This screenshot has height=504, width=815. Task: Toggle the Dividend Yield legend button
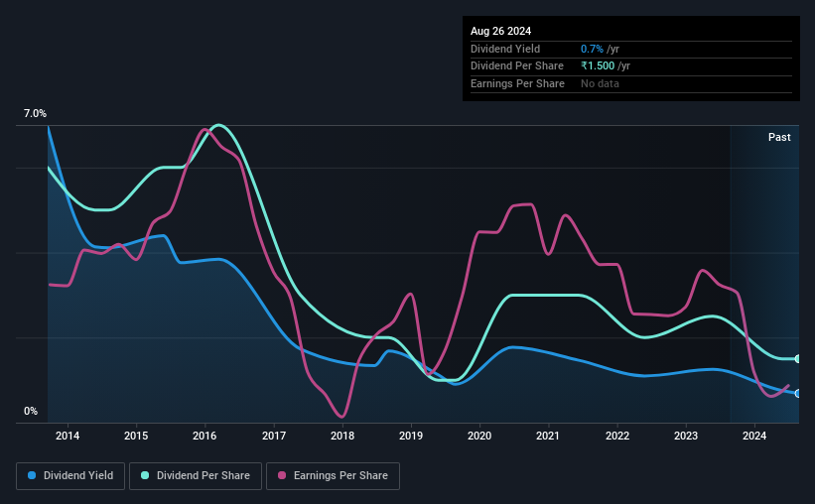[x=70, y=476]
